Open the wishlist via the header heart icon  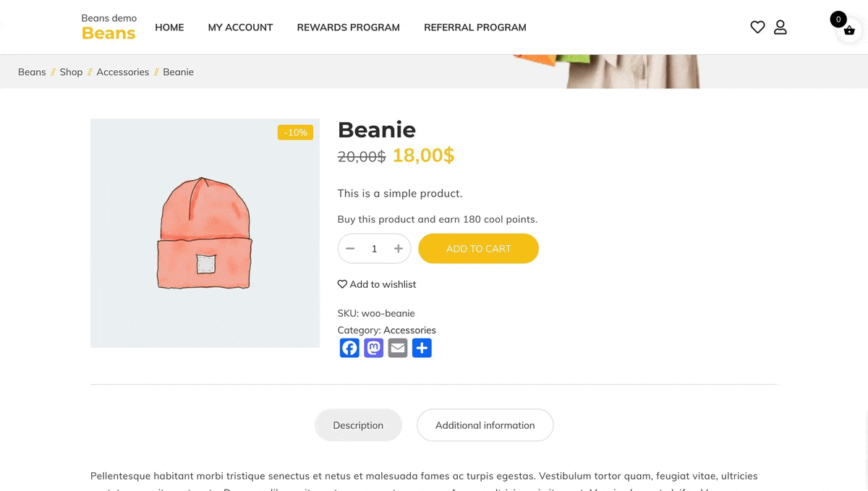click(x=757, y=27)
